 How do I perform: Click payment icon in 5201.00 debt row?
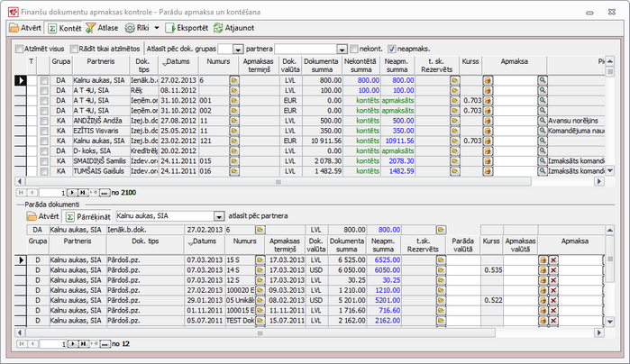[x=543, y=300]
